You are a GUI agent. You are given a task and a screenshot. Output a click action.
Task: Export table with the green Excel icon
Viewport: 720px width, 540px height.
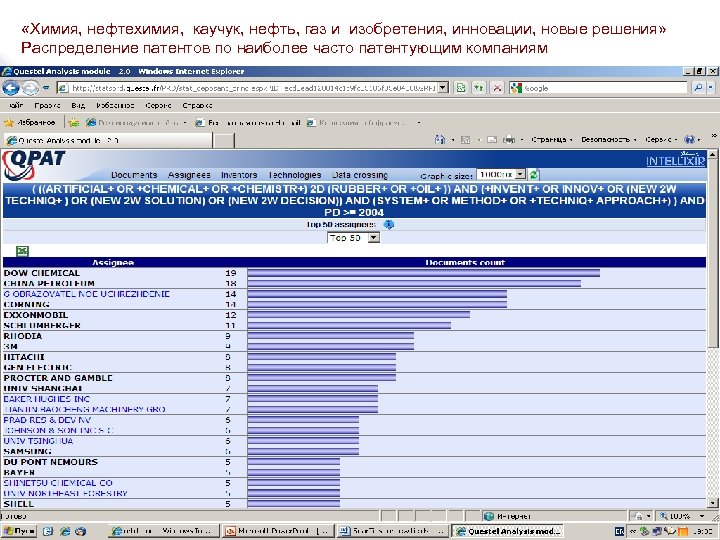point(22,251)
